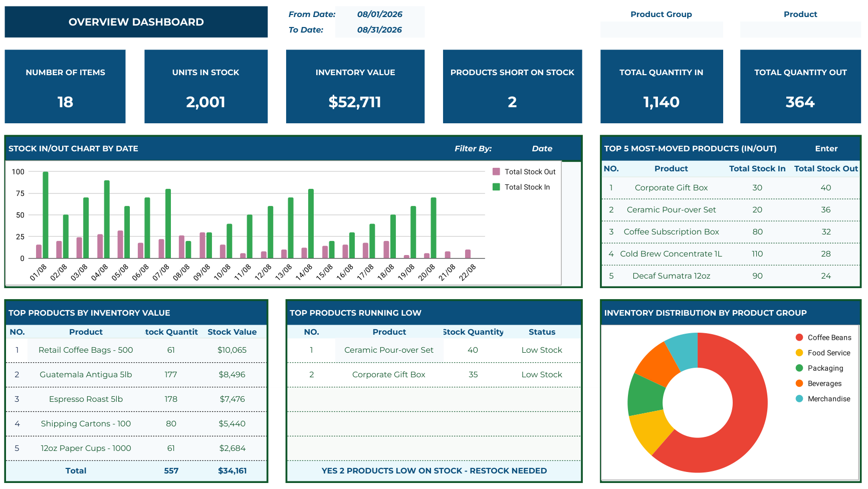Click the Top Products by Inventory Value heading
868x489 pixels.
click(x=89, y=313)
